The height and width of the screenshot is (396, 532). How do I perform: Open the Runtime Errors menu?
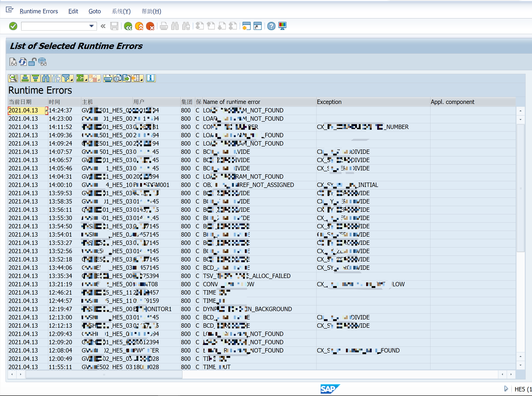(x=39, y=11)
